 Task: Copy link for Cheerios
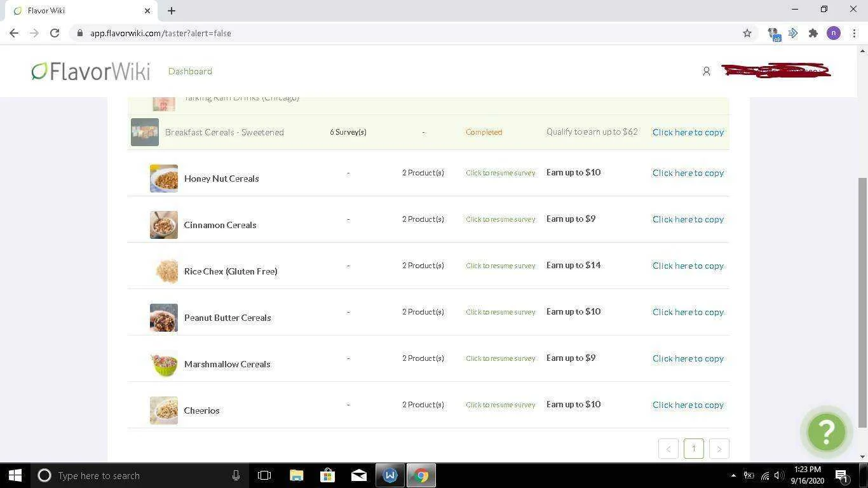tap(688, 405)
